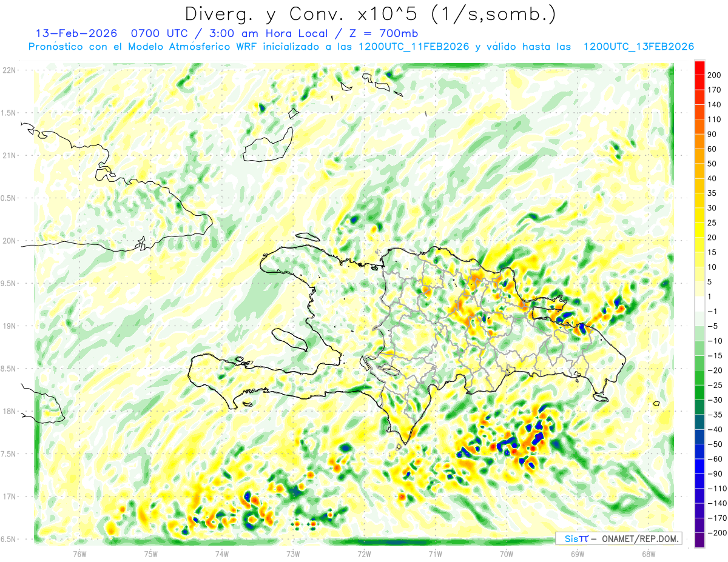The image size is (728, 562).
Task: Click the positive '140' color scale value
Action: click(715, 104)
